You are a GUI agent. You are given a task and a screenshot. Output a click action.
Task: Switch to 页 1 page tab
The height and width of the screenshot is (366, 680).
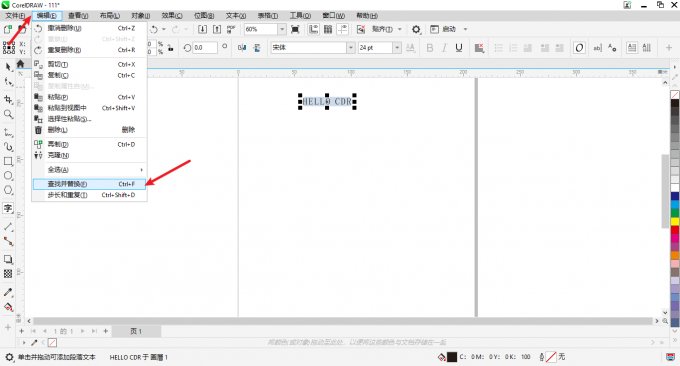pos(136,331)
